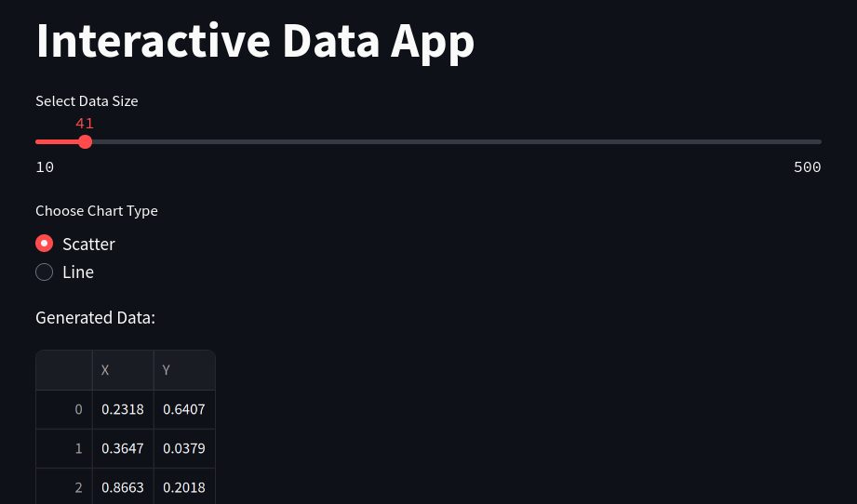Image resolution: width=857 pixels, height=504 pixels.
Task: Select the cell containing 0.6407
Action: 184,409
